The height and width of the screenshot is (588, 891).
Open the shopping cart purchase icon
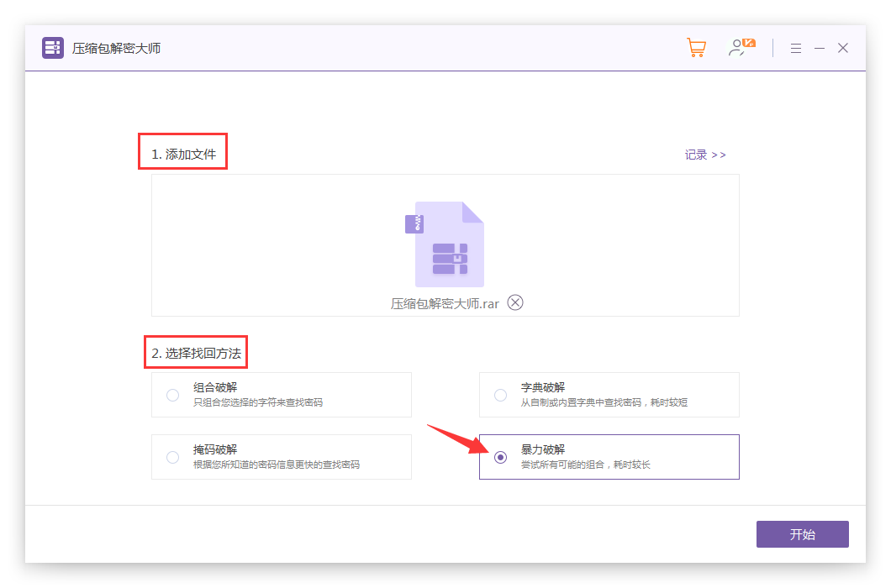pyautogui.click(x=696, y=48)
